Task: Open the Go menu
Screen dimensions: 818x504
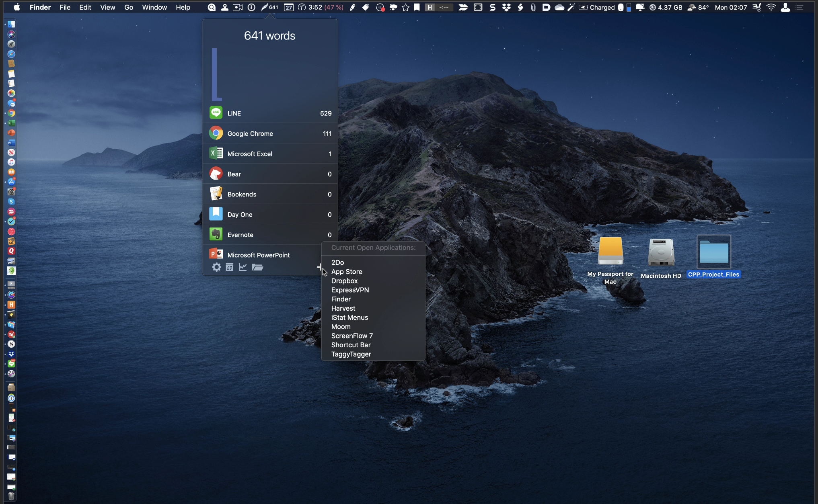Action: [x=129, y=7]
